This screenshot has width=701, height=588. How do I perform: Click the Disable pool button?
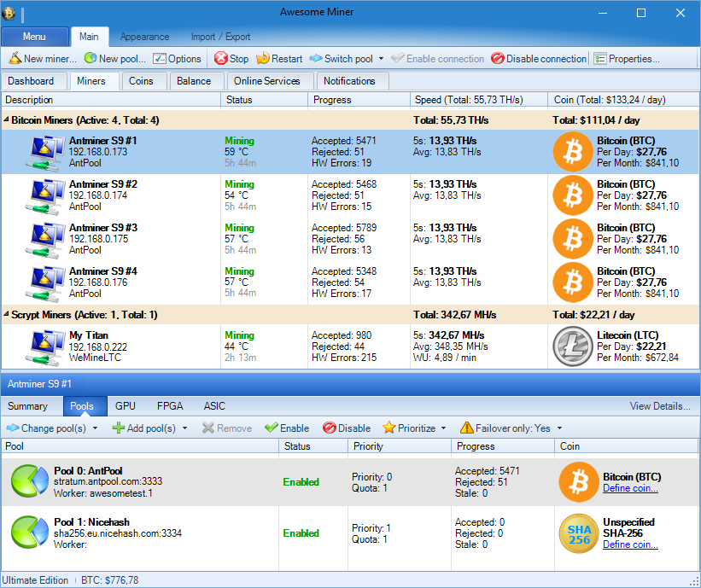(x=347, y=428)
